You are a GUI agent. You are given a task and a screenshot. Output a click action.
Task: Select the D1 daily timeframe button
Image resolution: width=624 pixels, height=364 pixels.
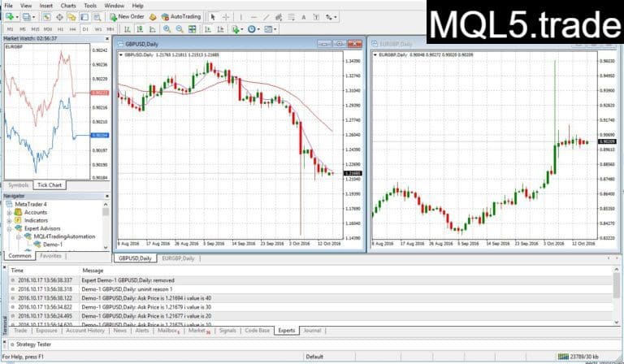point(85,29)
